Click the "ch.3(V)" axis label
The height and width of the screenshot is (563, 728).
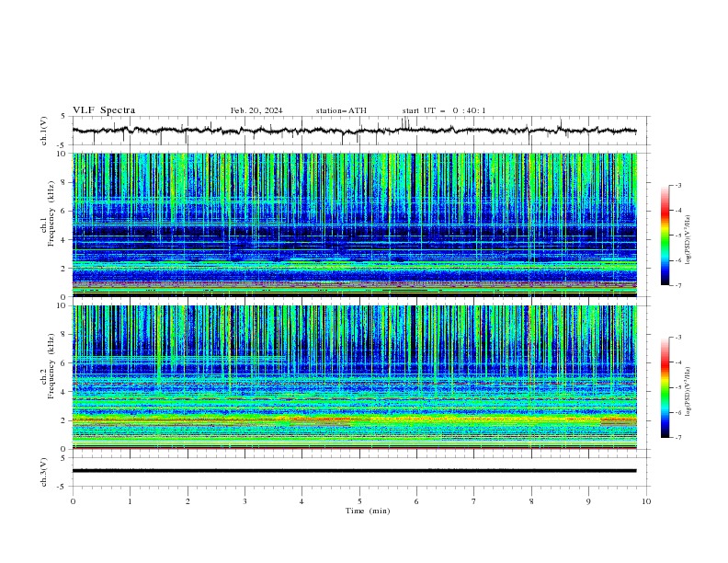(x=44, y=472)
